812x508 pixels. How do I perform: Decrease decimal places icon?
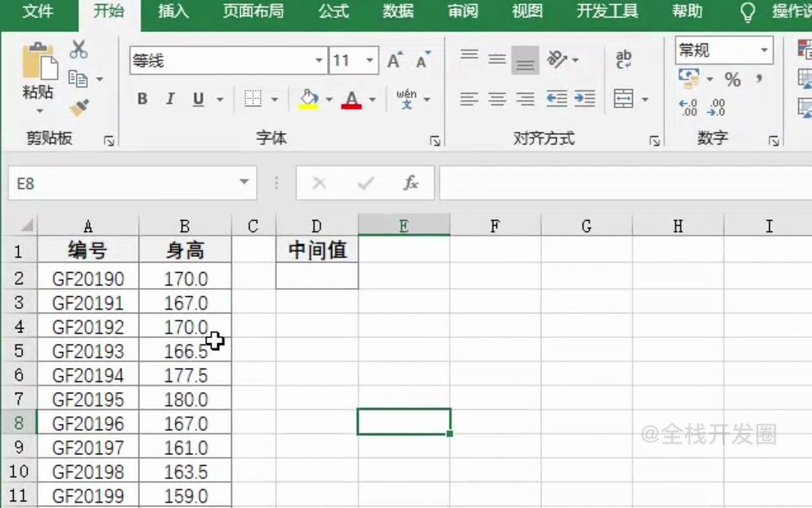717,107
